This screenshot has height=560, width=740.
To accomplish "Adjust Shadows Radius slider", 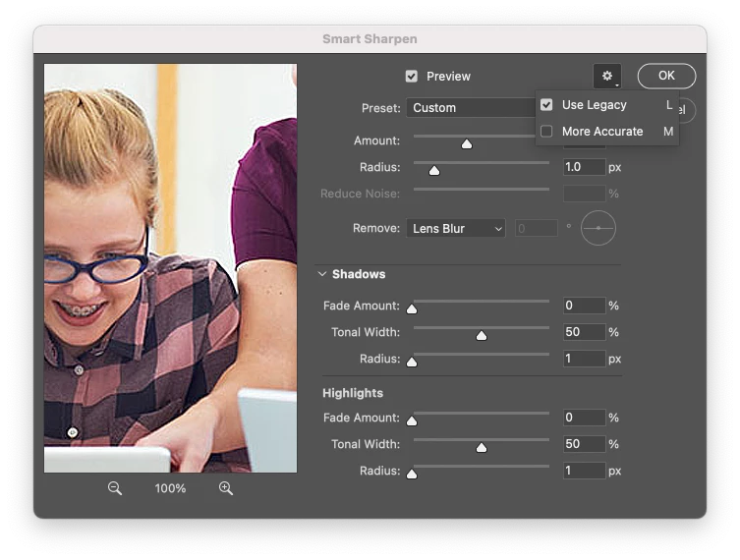I will pos(412,362).
